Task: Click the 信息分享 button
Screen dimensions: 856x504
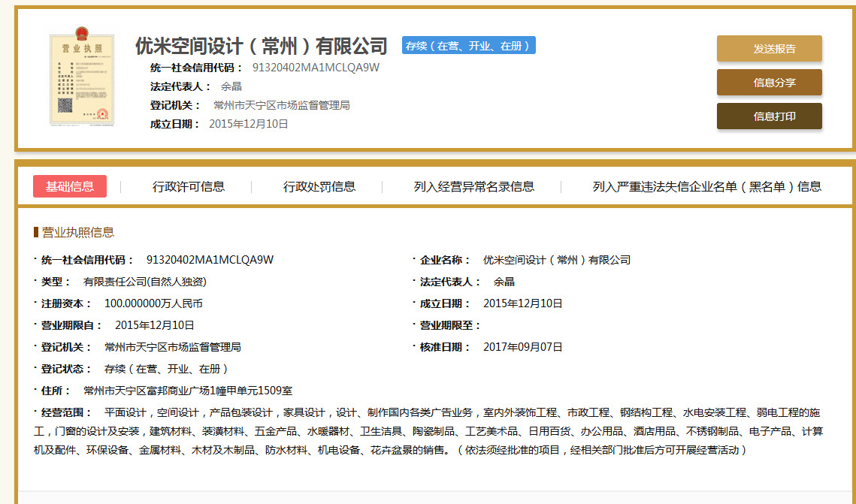Action: [770, 83]
